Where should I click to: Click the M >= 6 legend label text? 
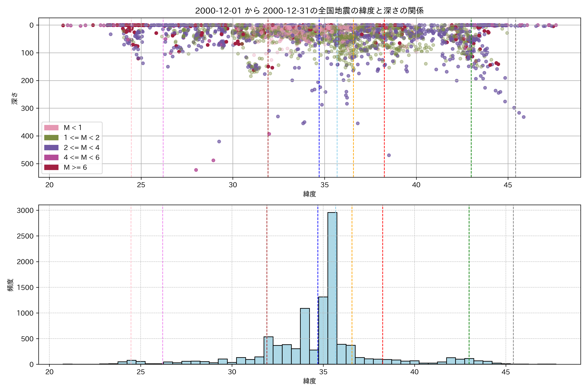75,167
